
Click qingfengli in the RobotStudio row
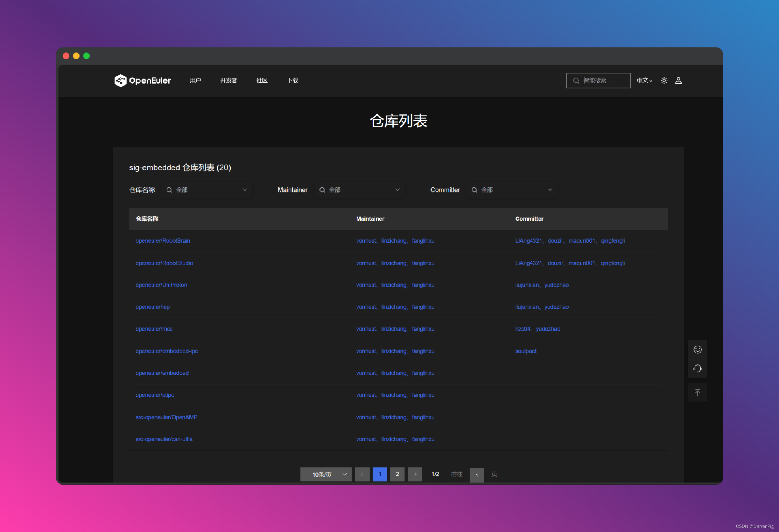pos(613,263)
